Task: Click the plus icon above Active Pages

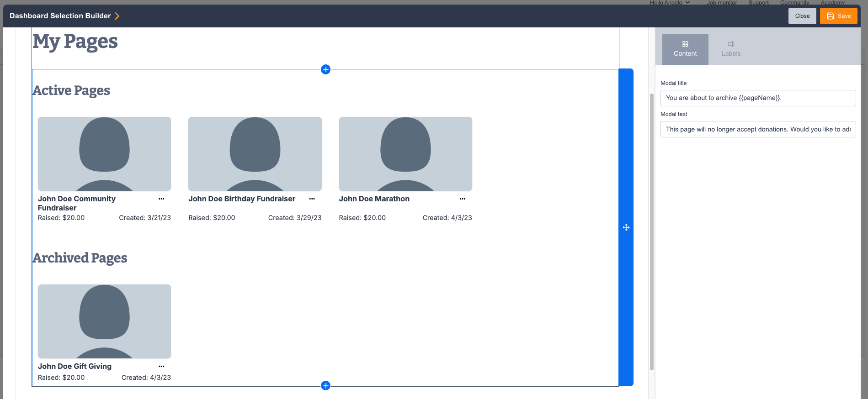Action: [325, 69]
